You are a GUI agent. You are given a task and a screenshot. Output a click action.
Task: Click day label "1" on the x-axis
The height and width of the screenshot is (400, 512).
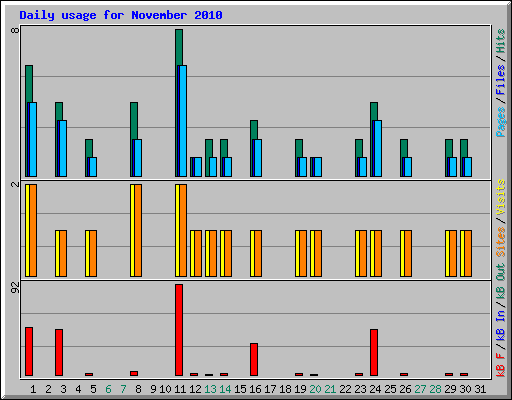pyautogui.click(x=33, y=389)
